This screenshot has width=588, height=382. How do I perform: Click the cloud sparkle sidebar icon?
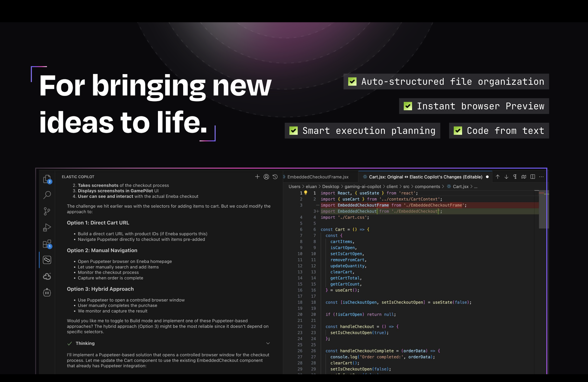[x=47, y=276]
